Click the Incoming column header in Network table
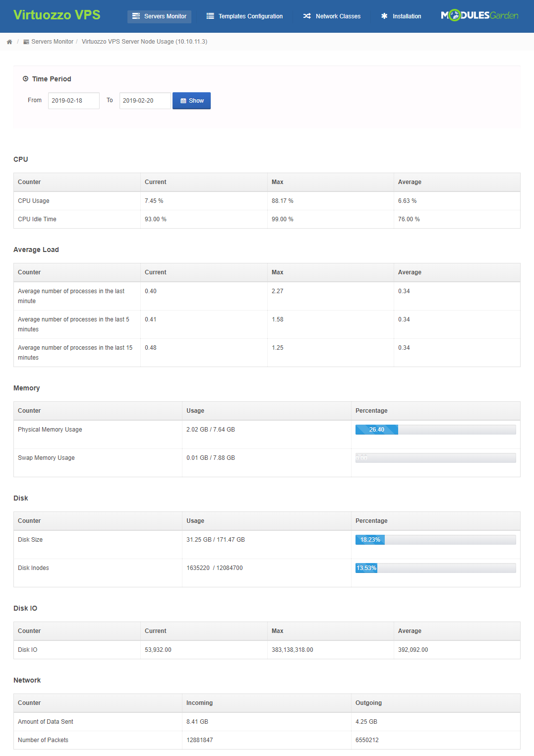534x756 pixels. (x=199, y=703)
